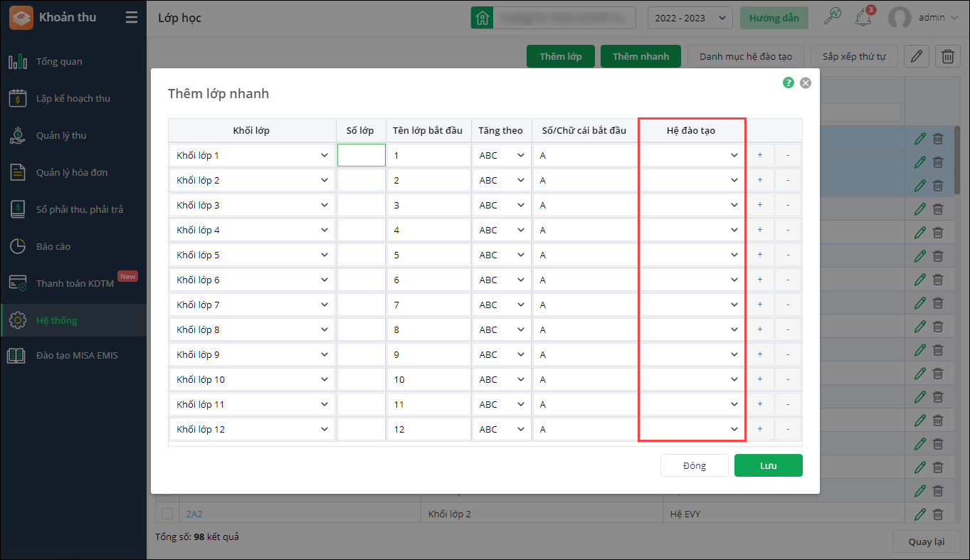Open Hệ đào tạo dropdown for Khối lớp 10
The height and width of the screenshot is (560, 970).
[692, 379]
